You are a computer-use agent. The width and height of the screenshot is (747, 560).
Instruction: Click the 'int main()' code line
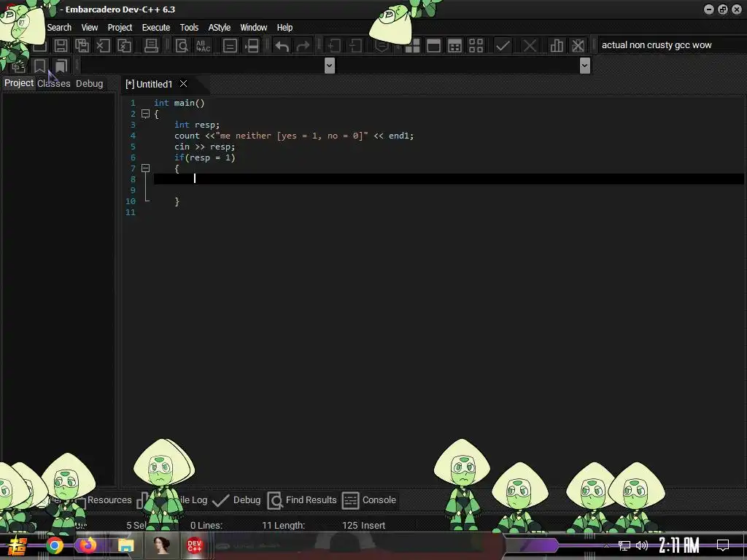(179, 103)
